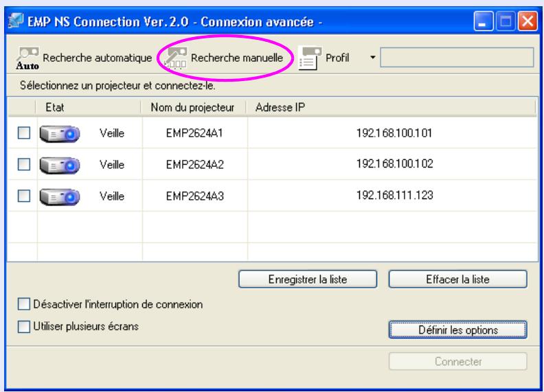Viewport: 544px width, 392px height.
Task: Select the projector name EMP2624A2
Action: click(x=194, y=165)
